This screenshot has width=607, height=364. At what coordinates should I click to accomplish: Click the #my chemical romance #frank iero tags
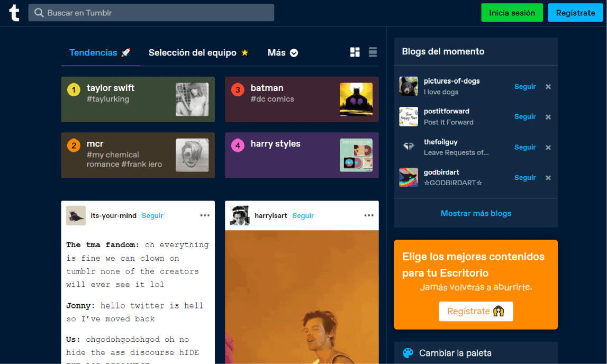124,159
